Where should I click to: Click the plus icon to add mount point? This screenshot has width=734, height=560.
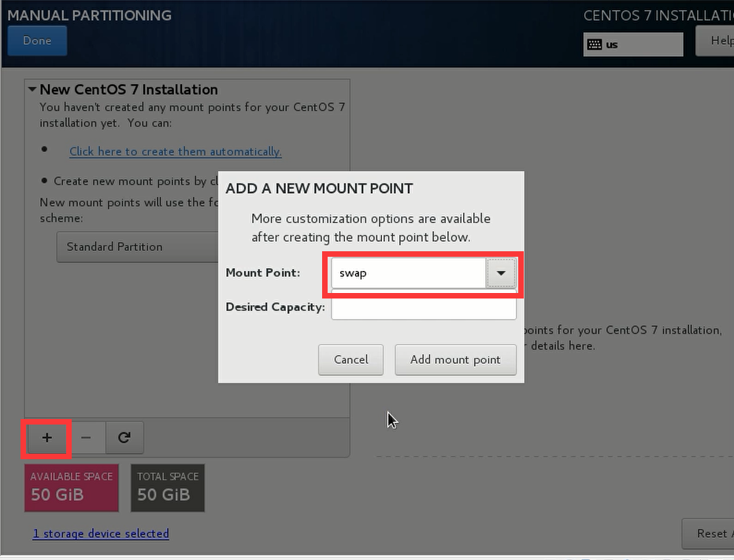[x=47, y=438]
